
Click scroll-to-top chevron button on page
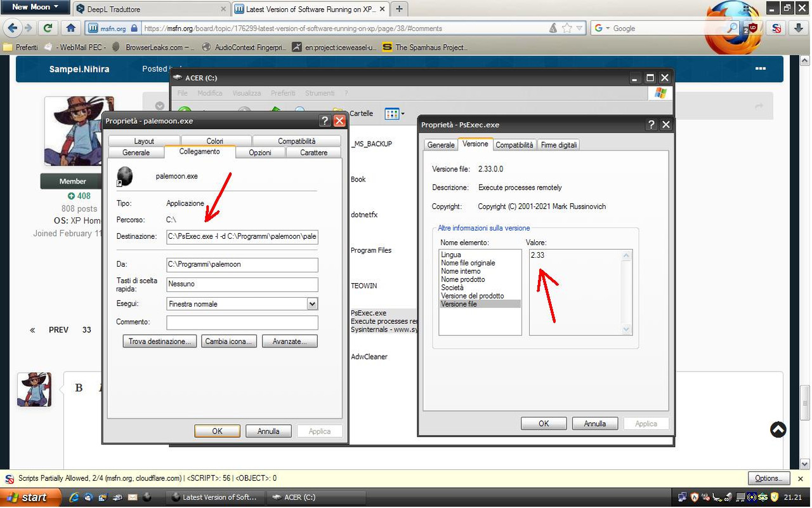[778, 430]
